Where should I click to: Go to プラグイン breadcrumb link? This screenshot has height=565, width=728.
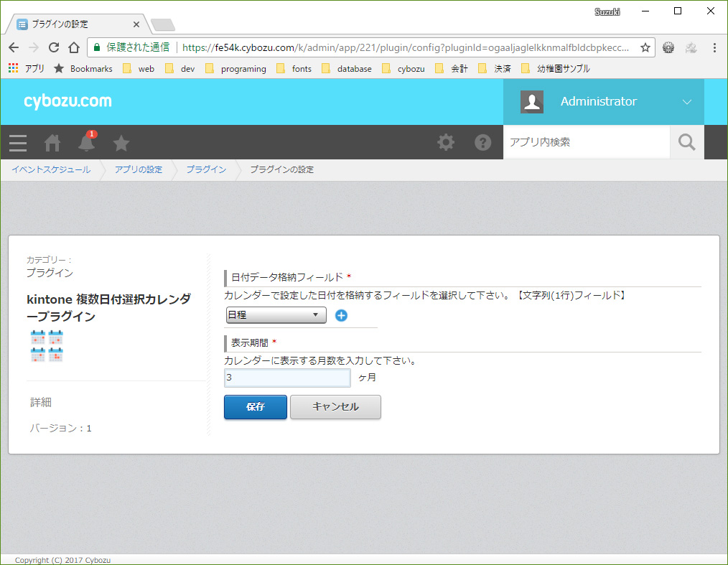pos(206,169)
